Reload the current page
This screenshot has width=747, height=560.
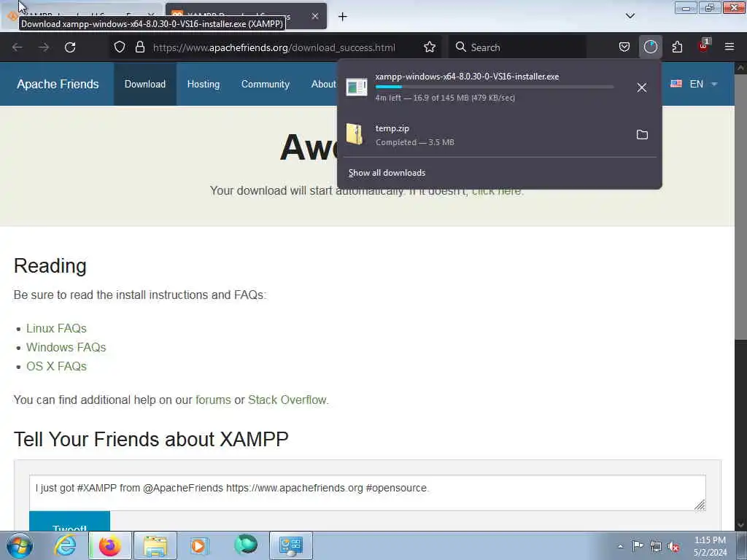point(70,47)
